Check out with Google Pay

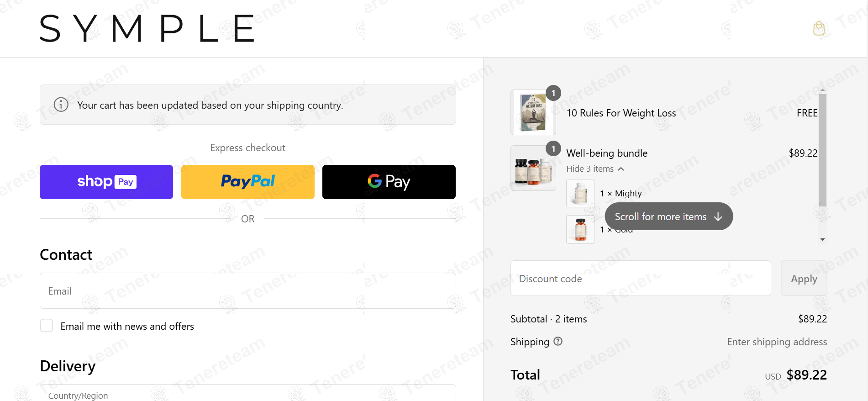[389, 182]
